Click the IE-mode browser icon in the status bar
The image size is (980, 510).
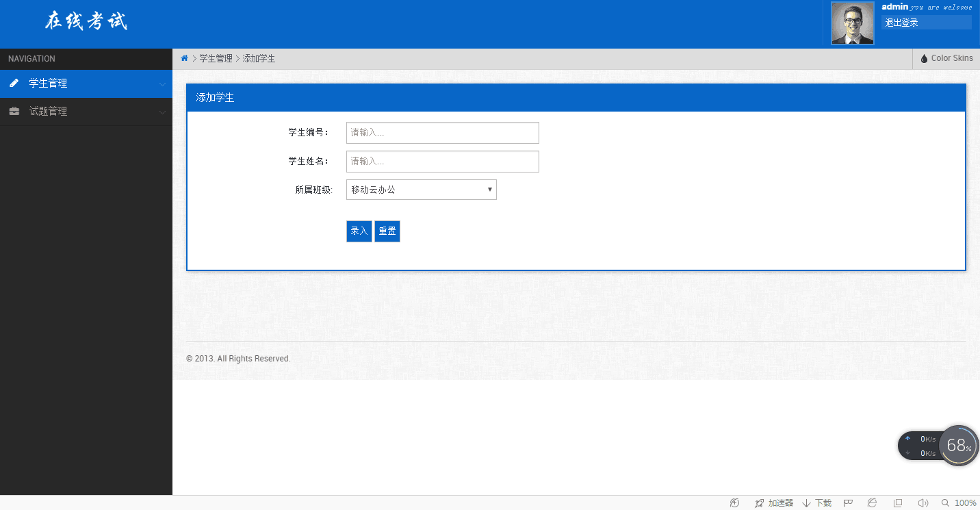coord(872,503)
